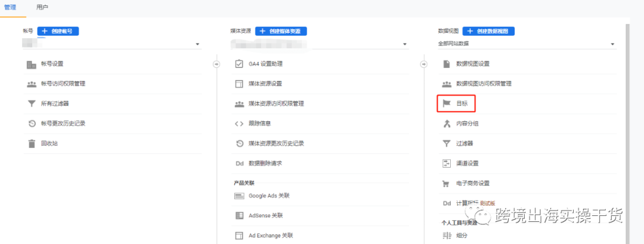Click arrow connector between account and property columns
The image size is (644, 244).
(x=216, y=64)
